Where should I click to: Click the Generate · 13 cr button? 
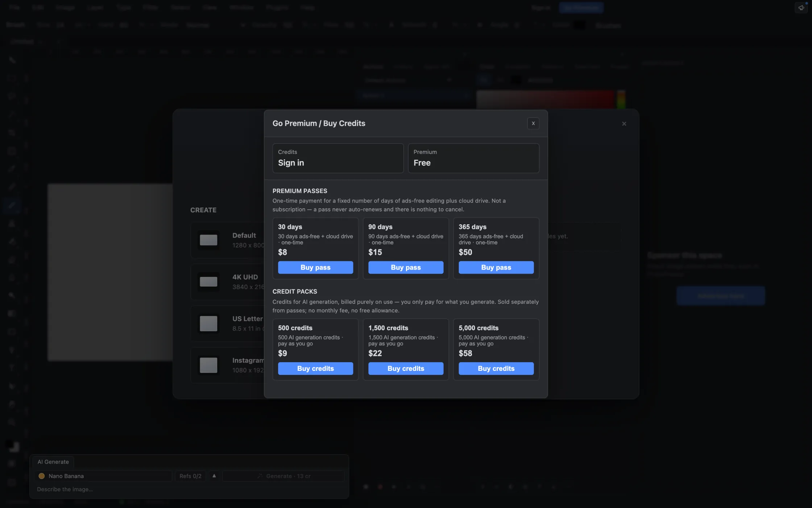tap(283, 476)
